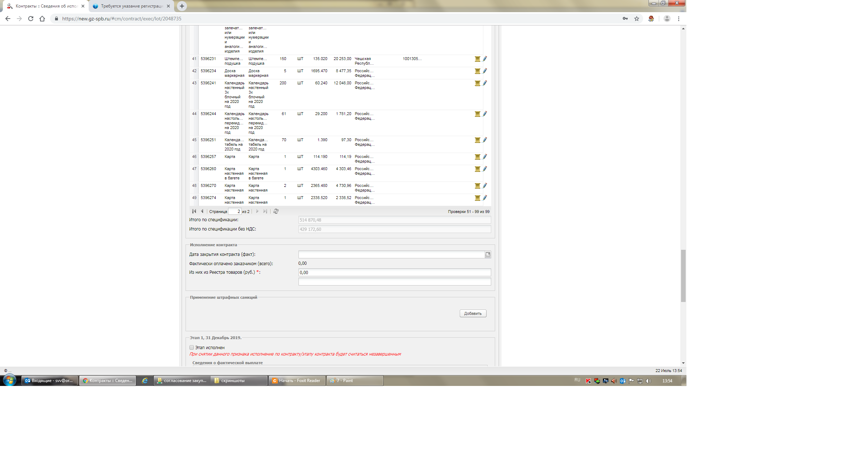The height and width of the screenshot is (476, 868).
Task: Bookmark page with star icon
Action: pyautogui.click(x=637, y=19)
